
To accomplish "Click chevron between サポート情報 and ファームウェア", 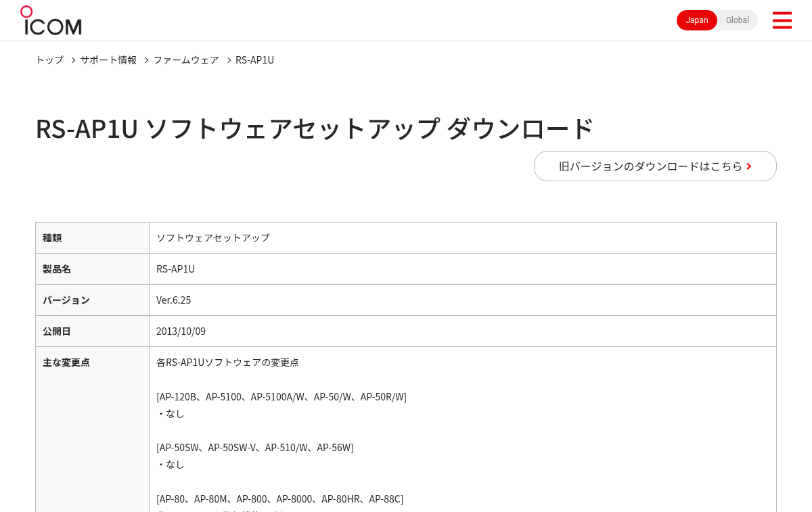I will point(146,60).
